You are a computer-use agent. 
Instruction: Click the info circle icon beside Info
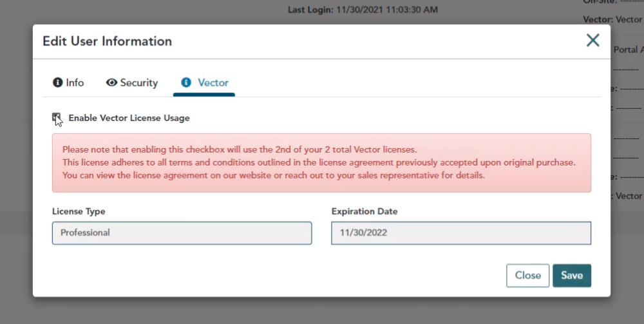tap(57, 82)
